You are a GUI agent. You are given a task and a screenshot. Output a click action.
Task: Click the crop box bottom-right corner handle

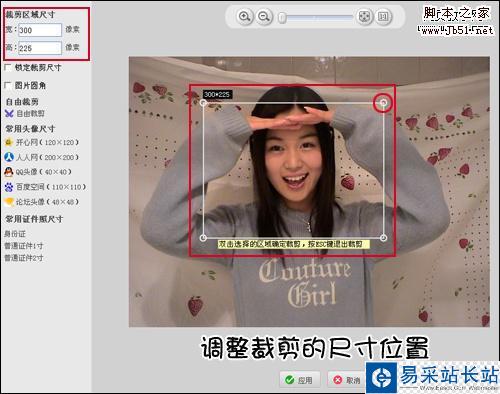pos(384,238)
